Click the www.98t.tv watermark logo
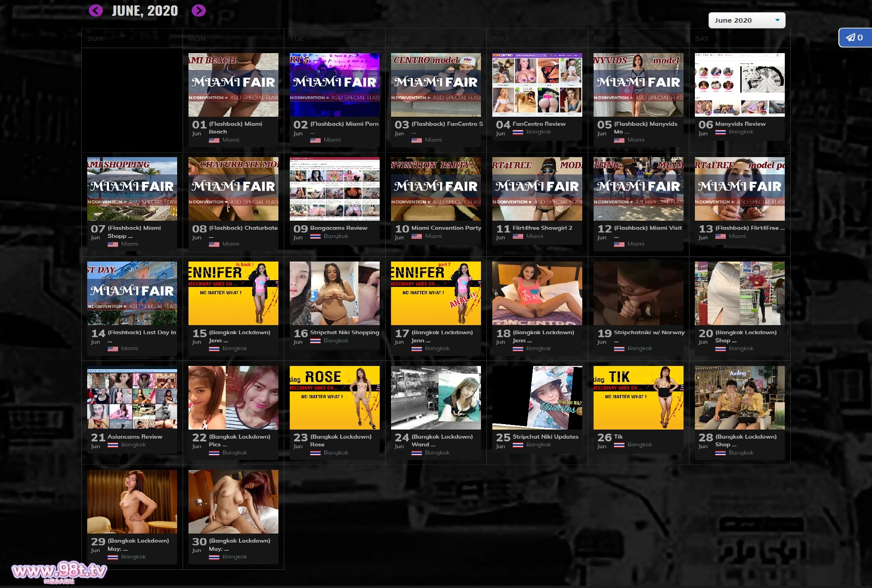 tap(59, 571)
